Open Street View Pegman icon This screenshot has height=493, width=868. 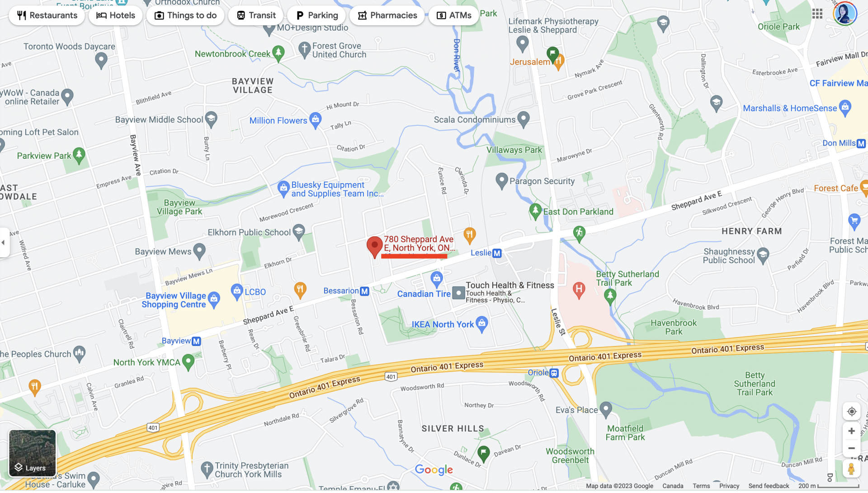point(851,469)
